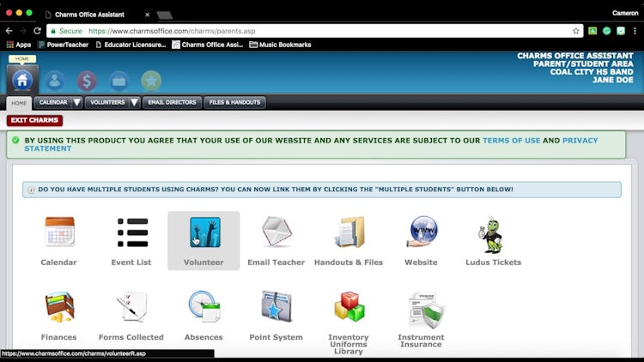Open the Point System star folder icon
This screenshot has height=362, width=644.
tap(276, 306)
